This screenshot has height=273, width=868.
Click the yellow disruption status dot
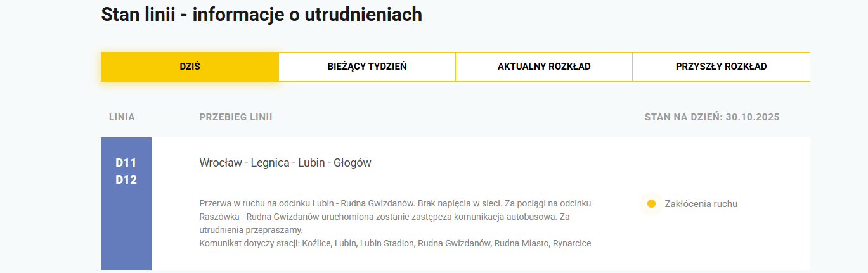(651, 204)
